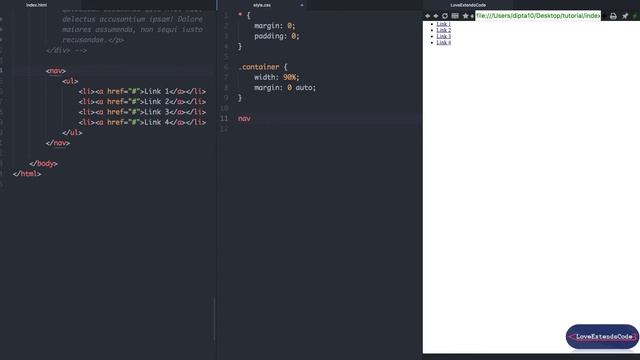This screenshot has width=640, height=360.
Task: Switch to the index.html editor tab
Action: click(x=36, y=5)
